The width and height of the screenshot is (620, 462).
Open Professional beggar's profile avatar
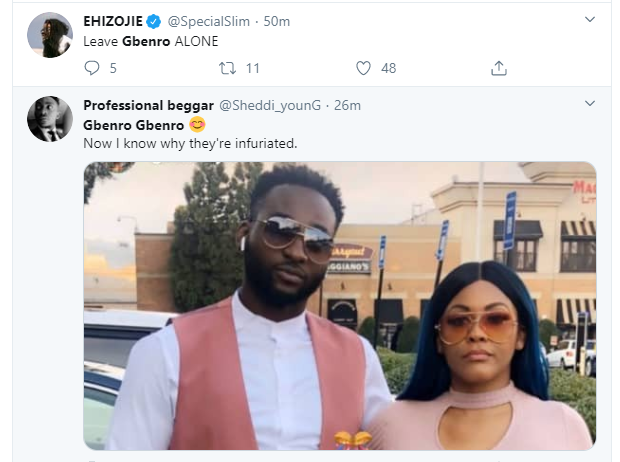(50, 119)
